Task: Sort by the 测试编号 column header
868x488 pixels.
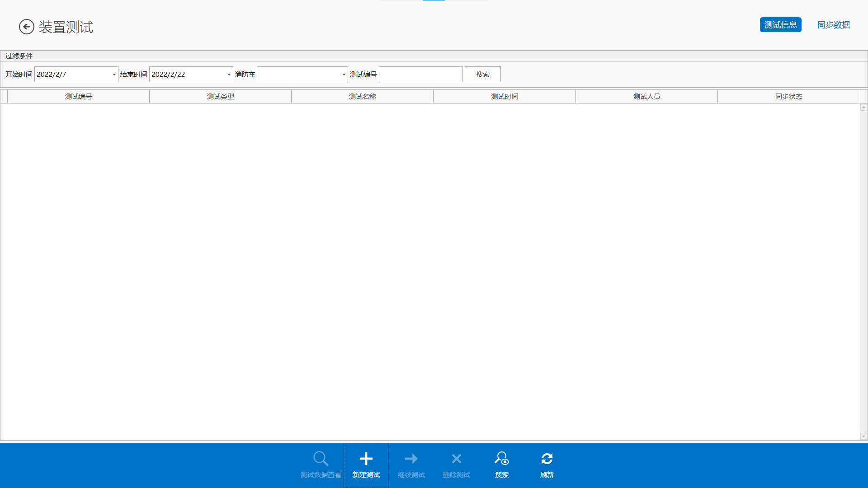Action: click(x=79, y=97)
